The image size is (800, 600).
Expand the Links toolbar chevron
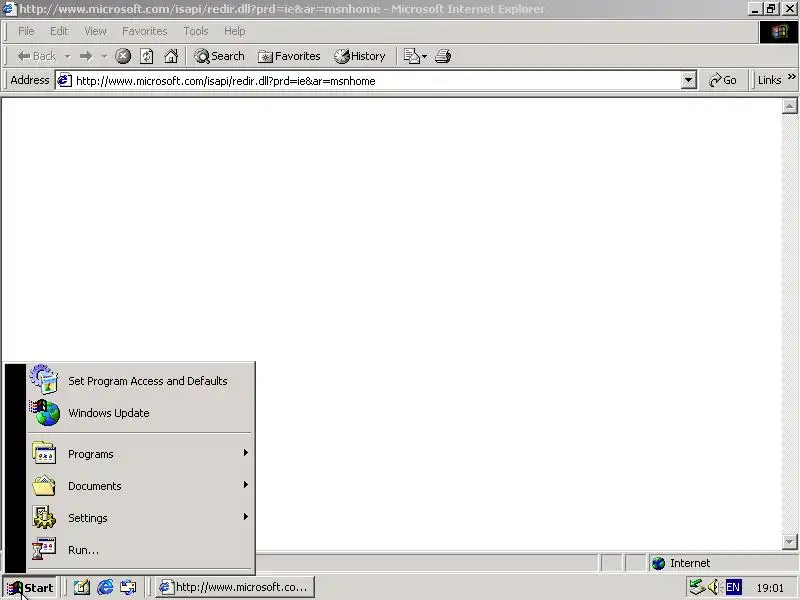point(791,77)
